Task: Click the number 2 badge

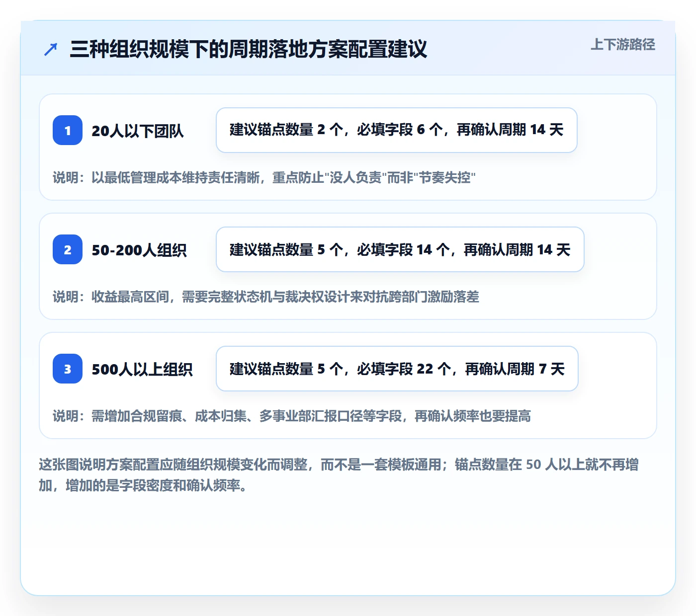Action: (68, 249)
